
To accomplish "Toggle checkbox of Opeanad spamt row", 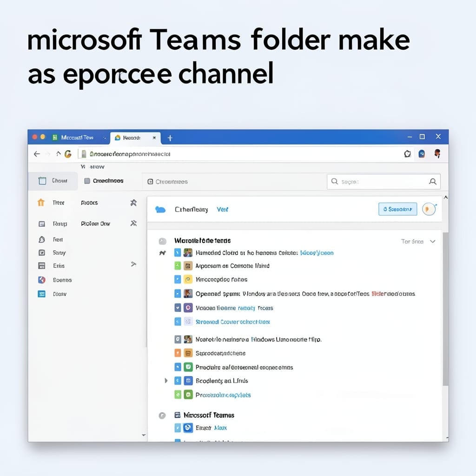I will [178, 294].
